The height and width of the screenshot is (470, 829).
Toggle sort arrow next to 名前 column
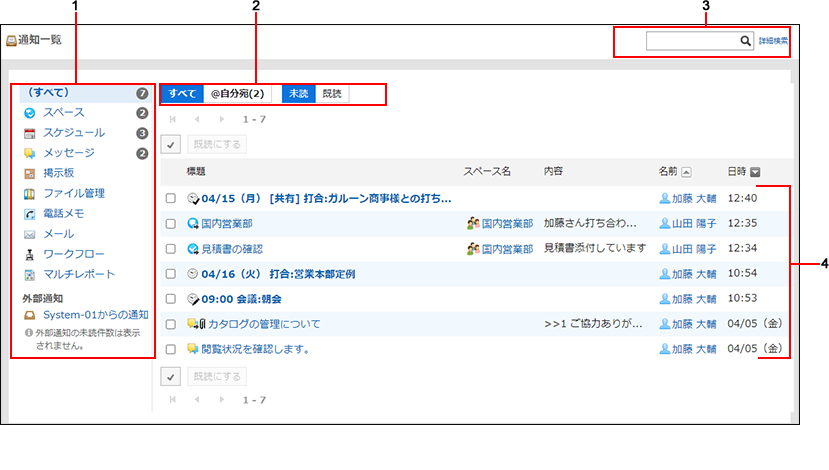pos(687,172)
